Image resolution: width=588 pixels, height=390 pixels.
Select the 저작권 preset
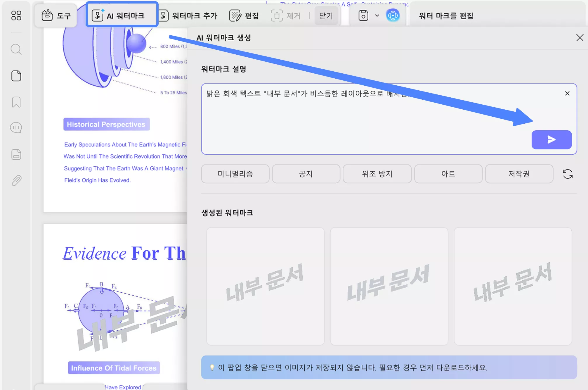tap(519, 174)
